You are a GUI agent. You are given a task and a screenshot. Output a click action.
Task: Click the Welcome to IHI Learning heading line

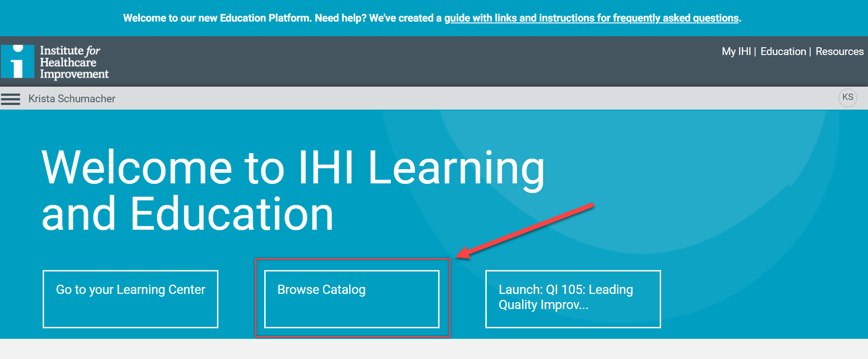click(293, 168)
